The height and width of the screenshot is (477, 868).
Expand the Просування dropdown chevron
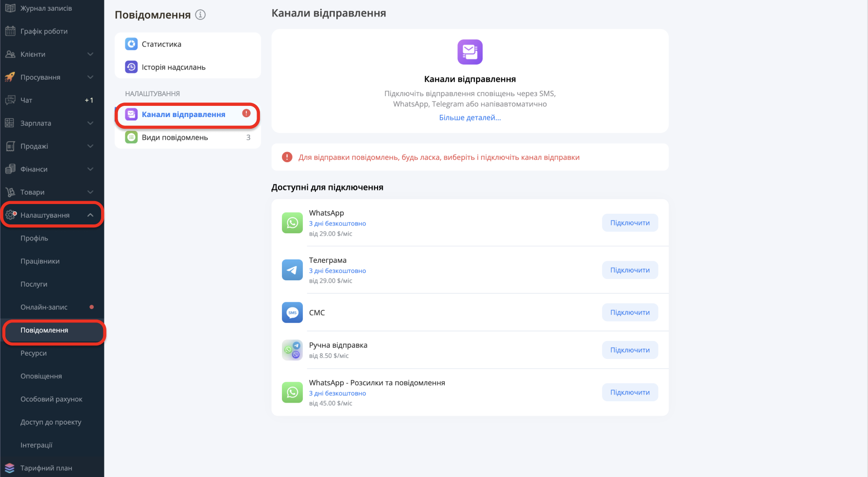pyautogui.click(x=90, y=77)
